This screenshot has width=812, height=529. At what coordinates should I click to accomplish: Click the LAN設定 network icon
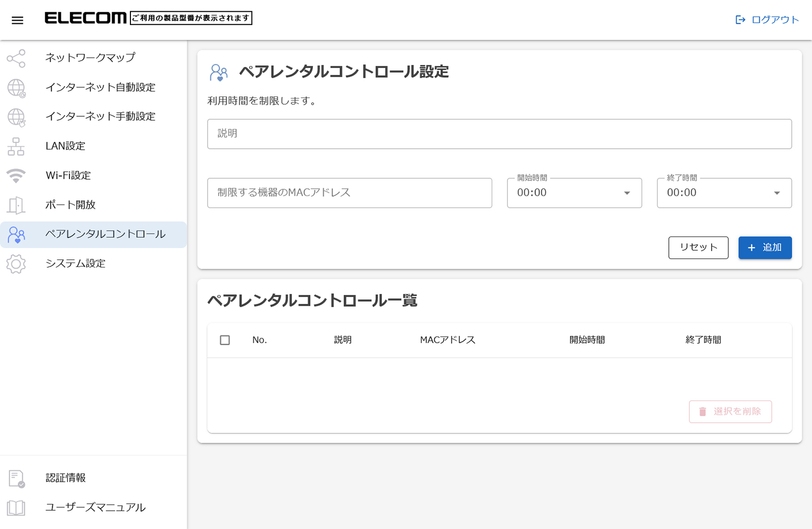pyautogui.click(x=16, y=146)
